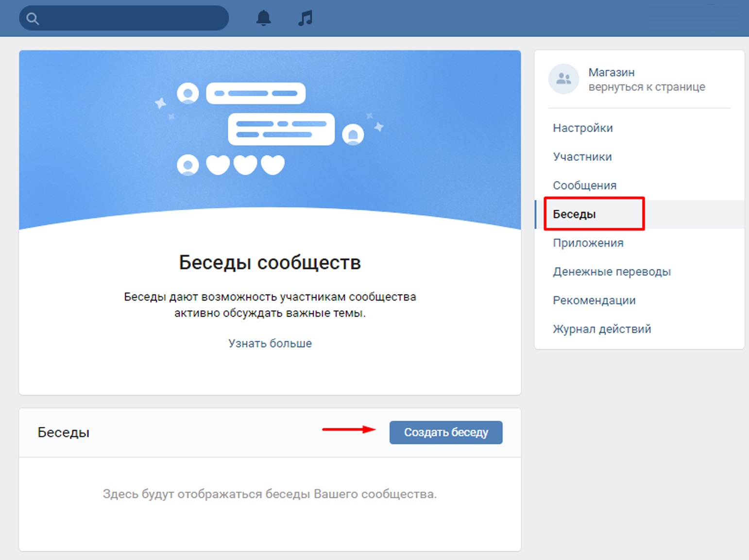Open the music note icon
749x560 pixels.
pos(305,18)
